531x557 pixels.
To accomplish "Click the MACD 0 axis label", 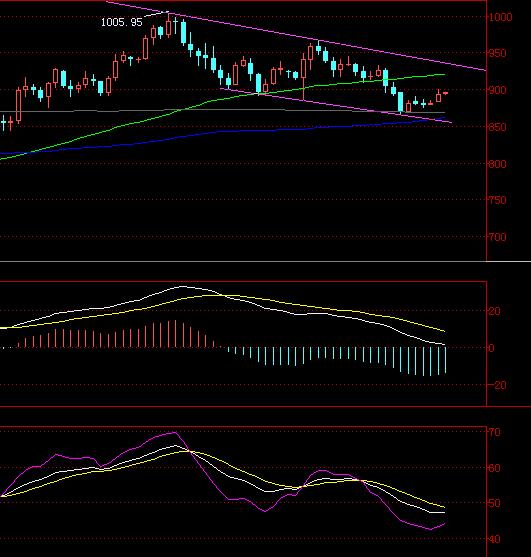I will [x=491, y=348].
